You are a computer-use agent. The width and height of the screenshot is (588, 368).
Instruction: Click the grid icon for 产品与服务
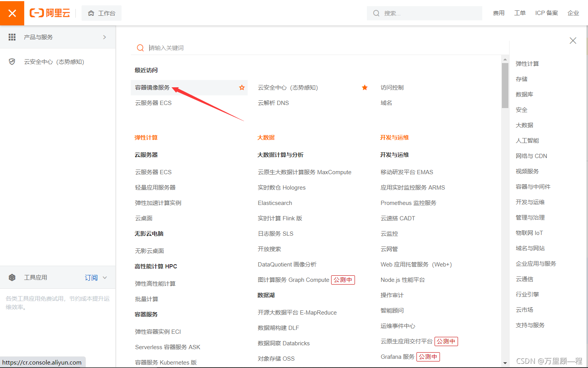coord(12,37)
